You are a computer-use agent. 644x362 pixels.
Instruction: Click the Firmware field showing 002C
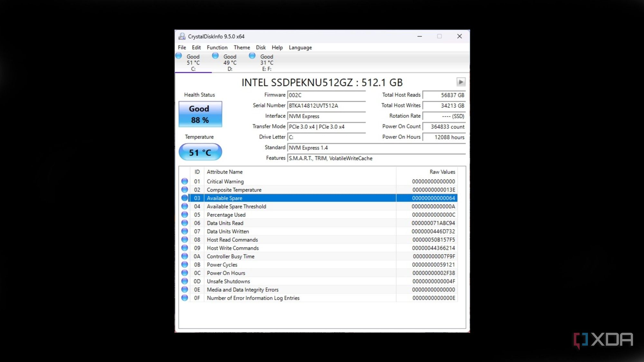tap(327, 95)
